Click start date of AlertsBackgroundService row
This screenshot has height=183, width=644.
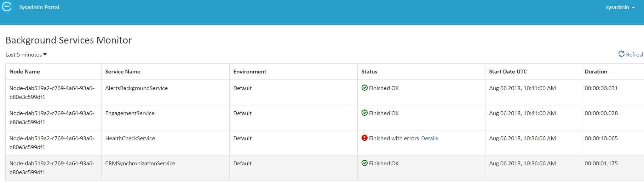(x=522, y=88)
